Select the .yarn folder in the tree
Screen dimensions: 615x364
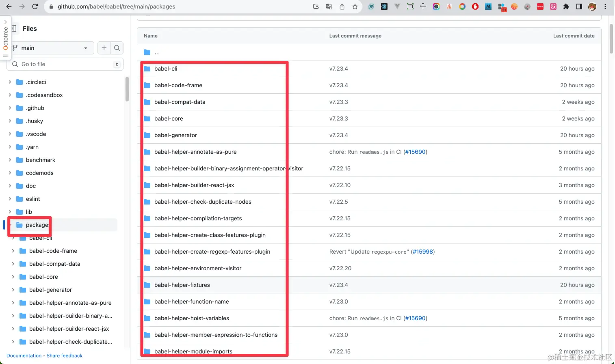click(x=32, y=147)
